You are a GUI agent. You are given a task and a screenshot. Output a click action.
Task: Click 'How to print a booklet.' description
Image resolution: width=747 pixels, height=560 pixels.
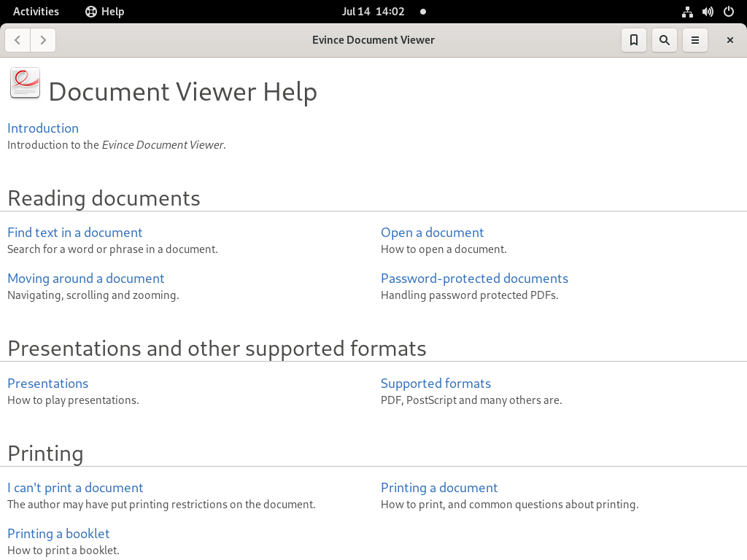(63, 550)
